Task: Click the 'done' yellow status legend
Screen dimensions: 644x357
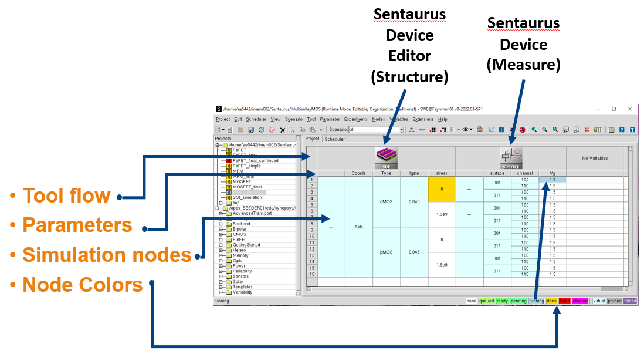Action: [551, 301]
